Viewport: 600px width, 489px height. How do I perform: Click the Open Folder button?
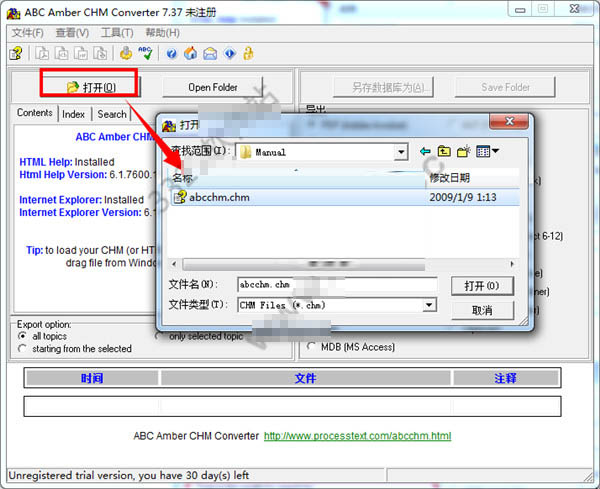point(213,87)
